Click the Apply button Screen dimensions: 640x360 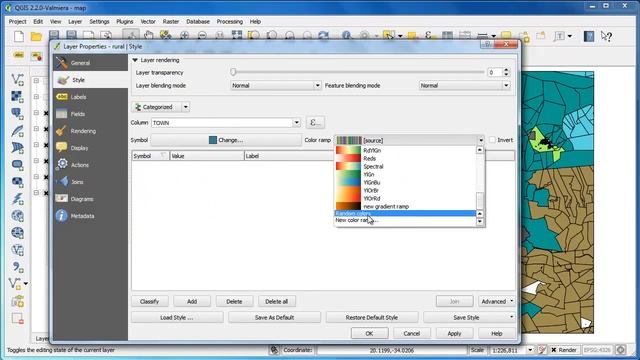pyautogui.click(x=454, y=333)
